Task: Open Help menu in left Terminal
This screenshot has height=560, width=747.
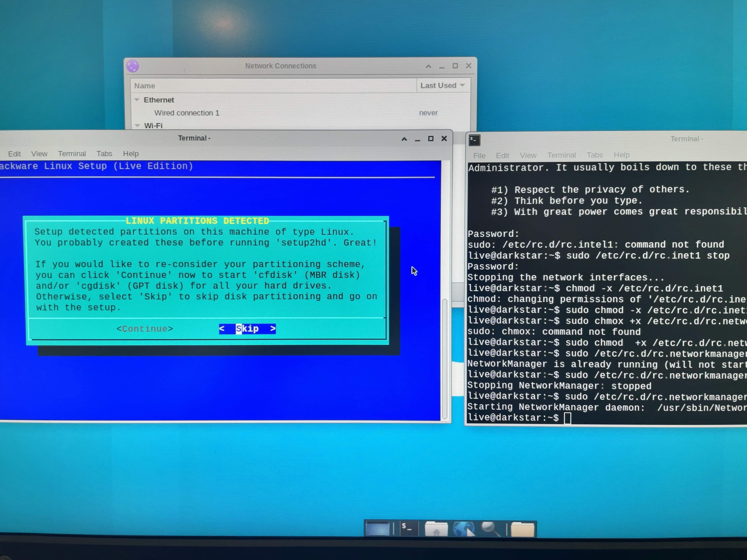Action: click(x=131, y=154)
